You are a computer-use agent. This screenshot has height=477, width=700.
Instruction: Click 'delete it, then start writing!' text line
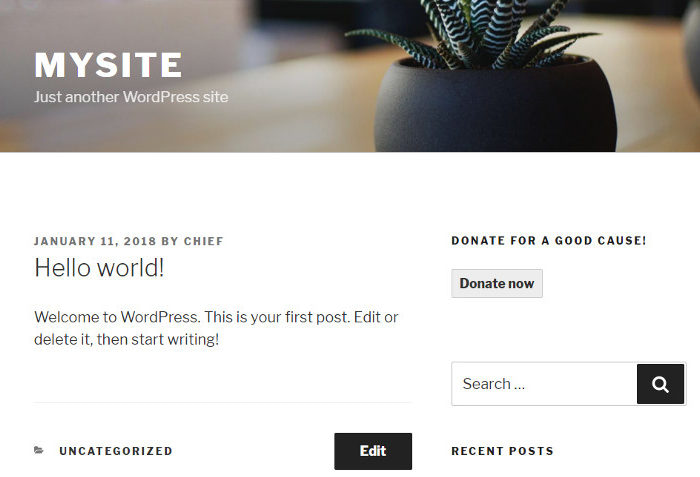click(x=126, y=339)
